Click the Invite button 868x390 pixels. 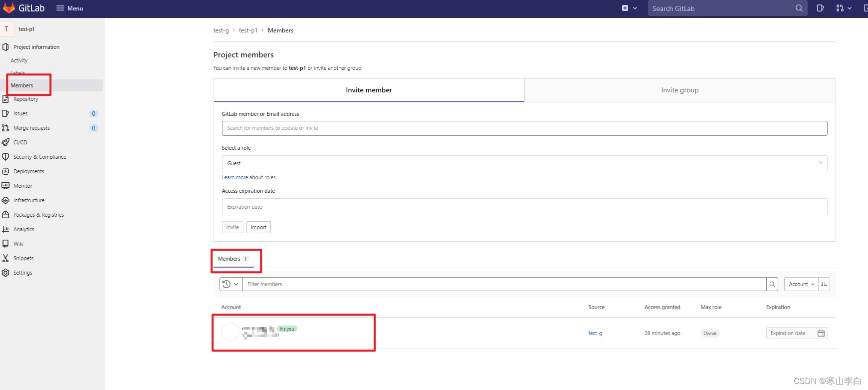point(232,227)
